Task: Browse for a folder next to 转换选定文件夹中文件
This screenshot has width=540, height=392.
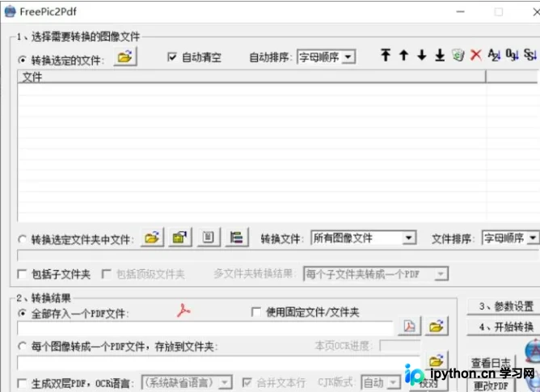Action: 152,238
